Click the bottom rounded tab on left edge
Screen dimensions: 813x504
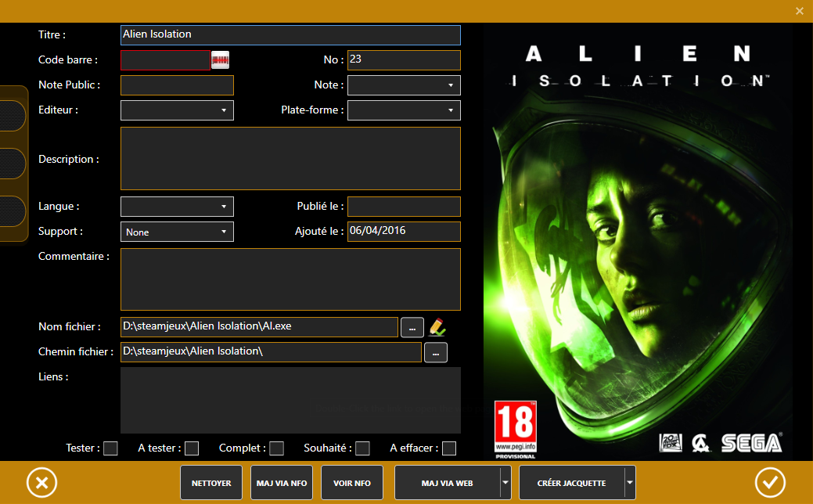coord(12,211)
